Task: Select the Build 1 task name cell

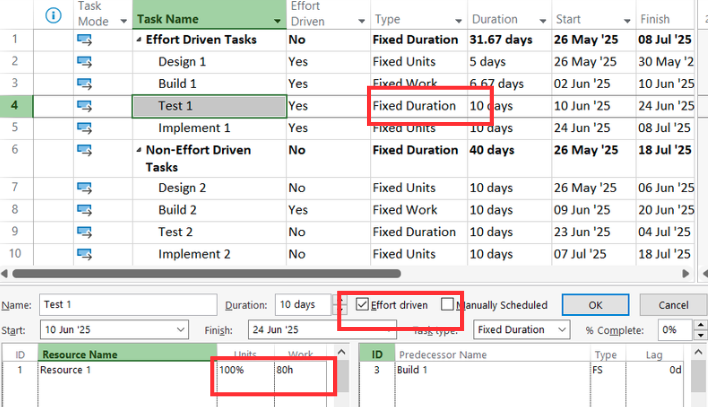Action: [210, 84]
